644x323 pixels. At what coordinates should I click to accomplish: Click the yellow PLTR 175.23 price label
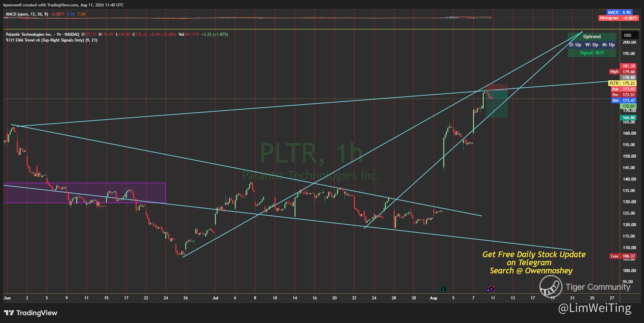(x=622, y=83)
